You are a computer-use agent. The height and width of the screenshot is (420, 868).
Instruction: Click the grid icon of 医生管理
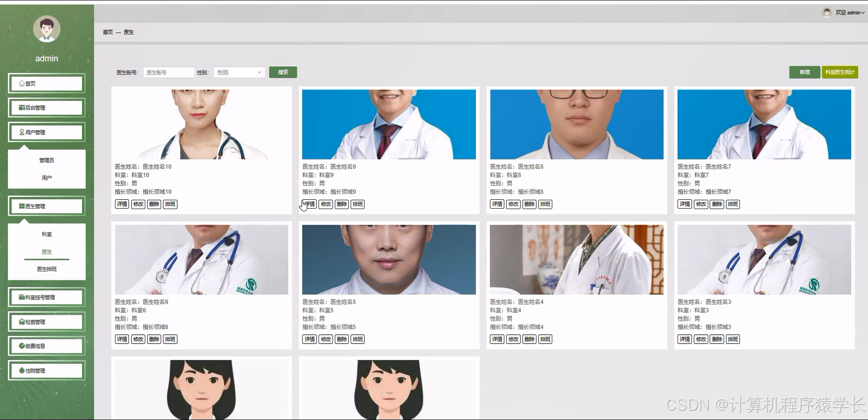pyautogui.click(x=22, y=206)
